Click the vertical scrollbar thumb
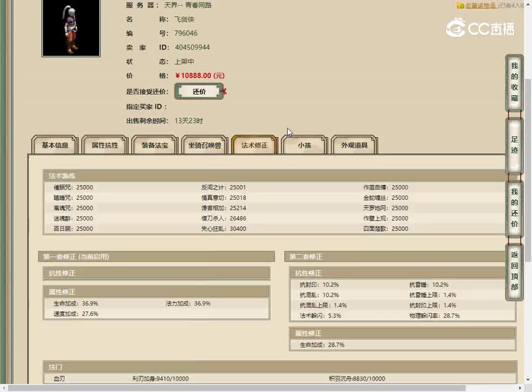Viewport: 532px width, 392px height. 528,169
